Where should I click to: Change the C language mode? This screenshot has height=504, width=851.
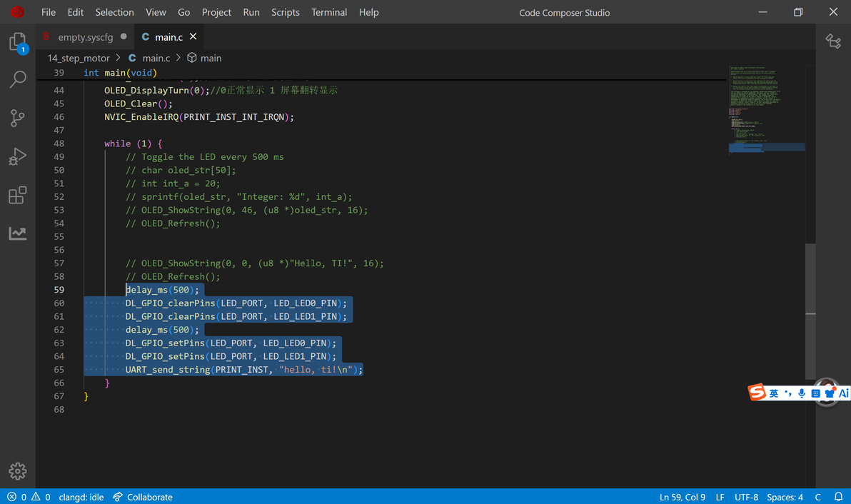pos(817,496)
